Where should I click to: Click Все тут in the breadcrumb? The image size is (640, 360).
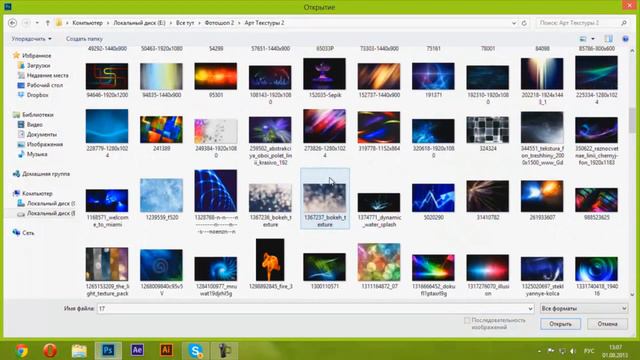point(185,23)
